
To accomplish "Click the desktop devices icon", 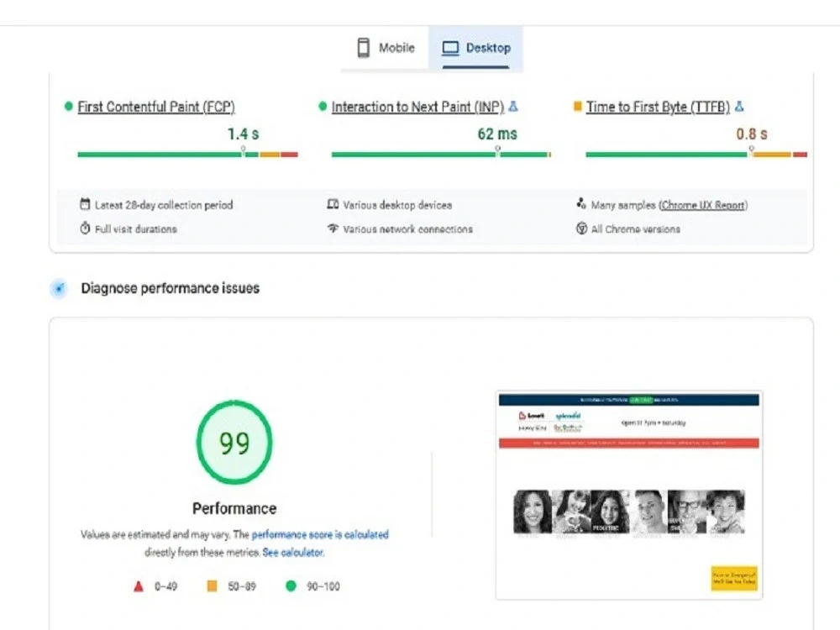I will coord(333,204).
